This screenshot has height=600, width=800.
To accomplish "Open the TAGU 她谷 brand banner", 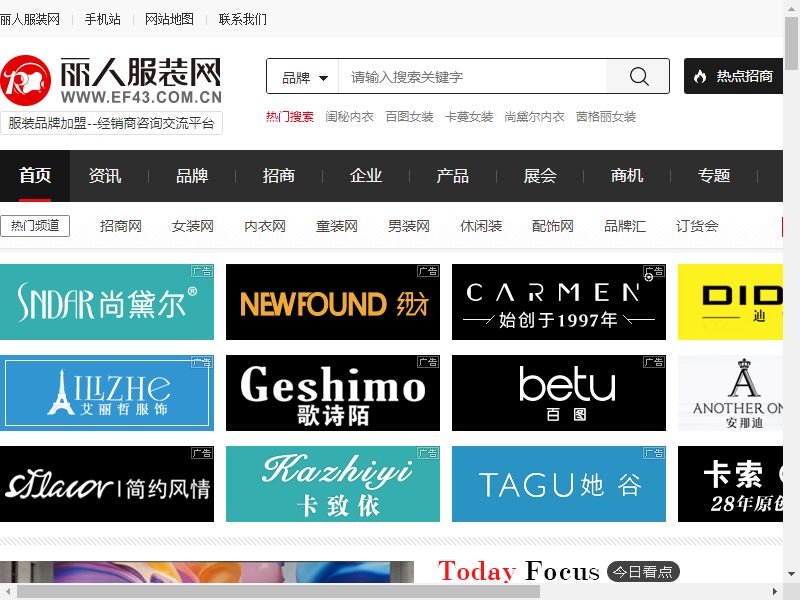I will [x=559, y=484].
